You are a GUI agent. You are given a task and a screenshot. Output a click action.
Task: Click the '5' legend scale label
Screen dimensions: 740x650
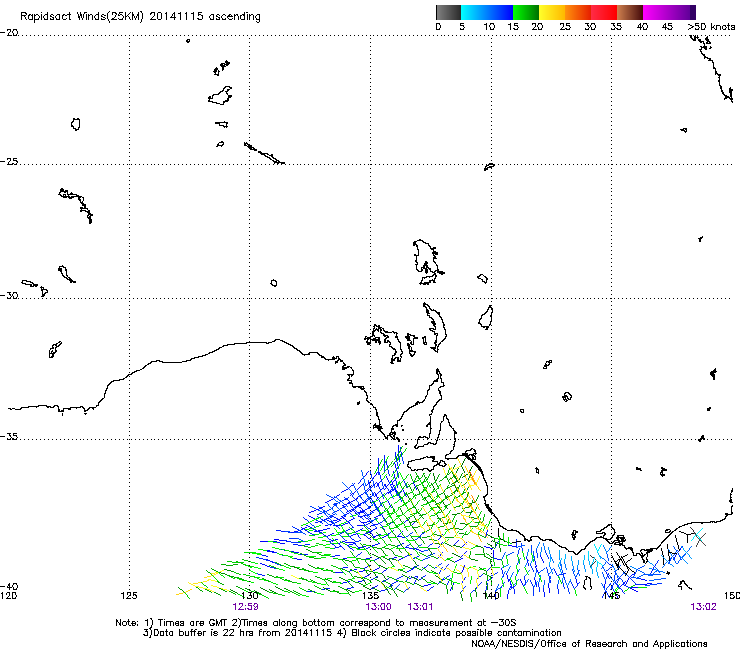click(462, 27)
